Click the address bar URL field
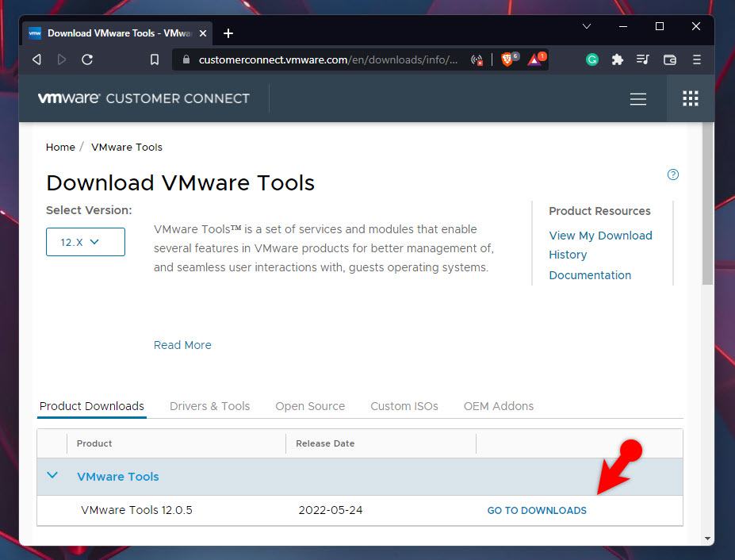 (x=328, y=59)
